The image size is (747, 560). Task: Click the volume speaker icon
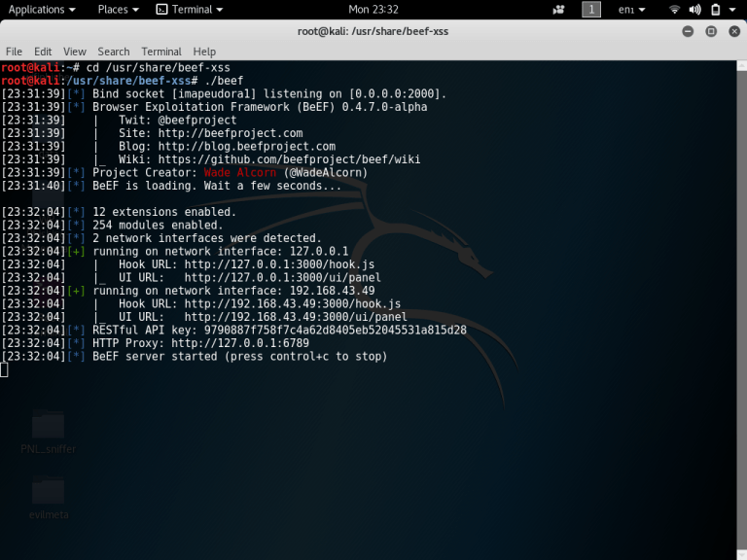coord(694,10)
